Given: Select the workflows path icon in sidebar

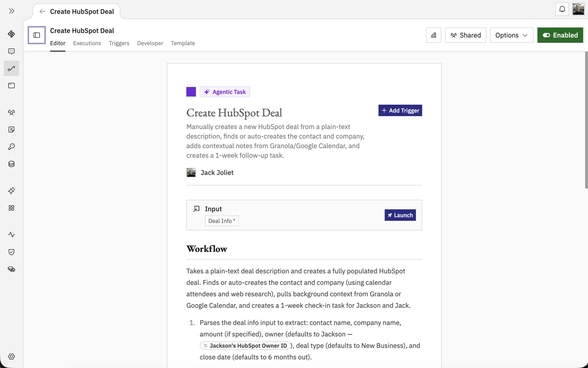Looking at the screenshot, I should click(11, 68).
